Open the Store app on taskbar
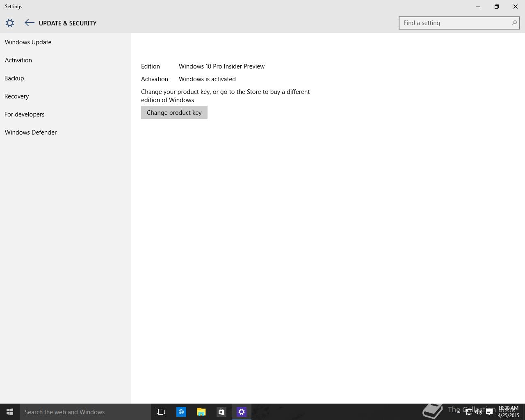 (x=221, y=412)
